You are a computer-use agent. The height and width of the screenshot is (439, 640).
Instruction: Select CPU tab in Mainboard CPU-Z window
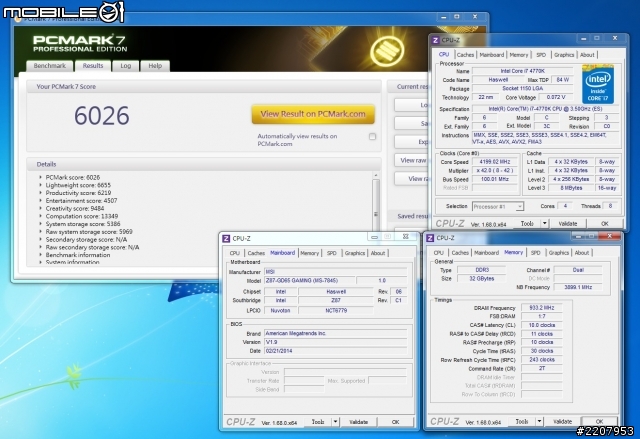[235, 253]
